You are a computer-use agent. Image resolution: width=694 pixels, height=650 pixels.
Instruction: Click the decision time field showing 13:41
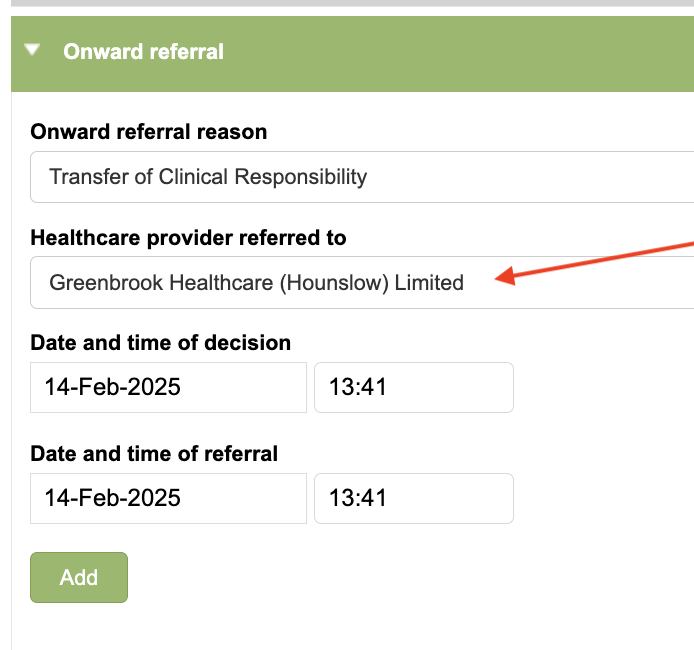coord(413,387)
